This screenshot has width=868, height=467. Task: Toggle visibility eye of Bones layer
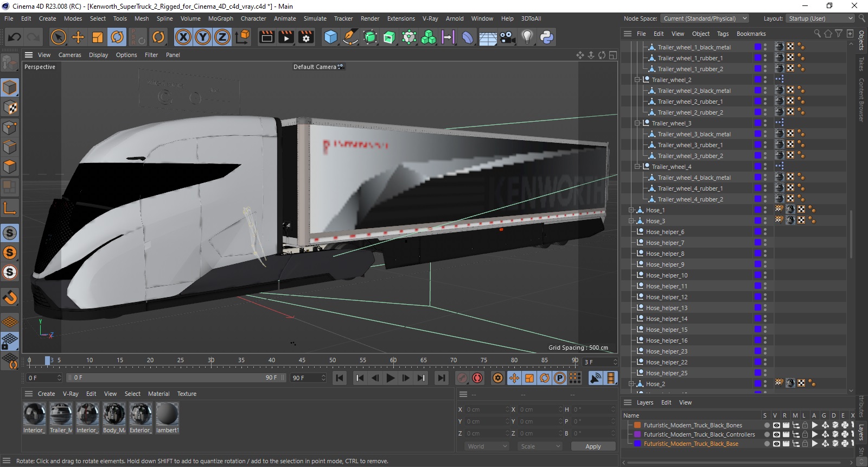[776, 425]
